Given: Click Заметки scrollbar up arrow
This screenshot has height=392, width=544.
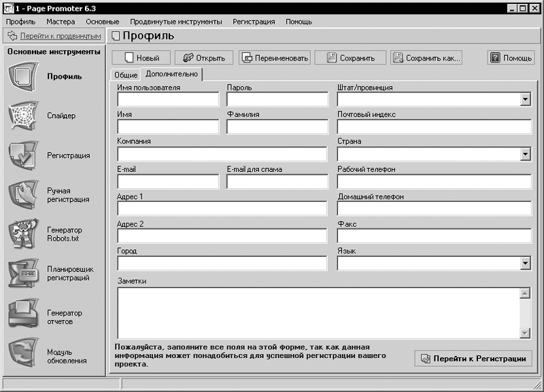Looking at the screenshot, I should tap(525, 293).
